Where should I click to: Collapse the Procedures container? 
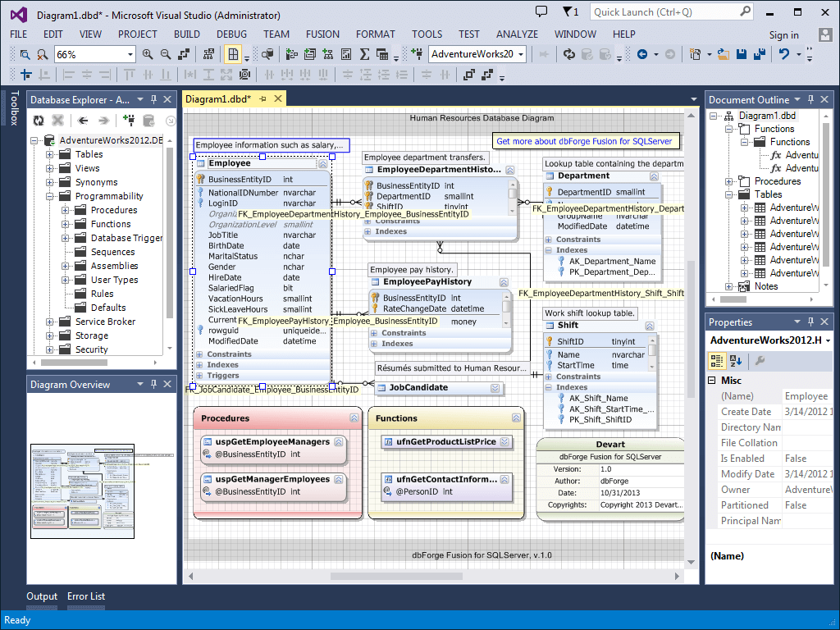point(354,418)
